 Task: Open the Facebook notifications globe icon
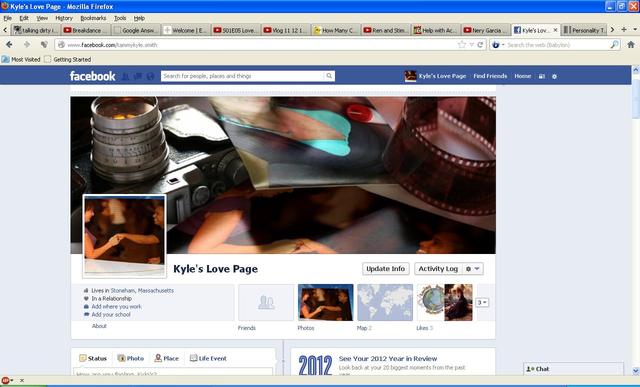151,76
